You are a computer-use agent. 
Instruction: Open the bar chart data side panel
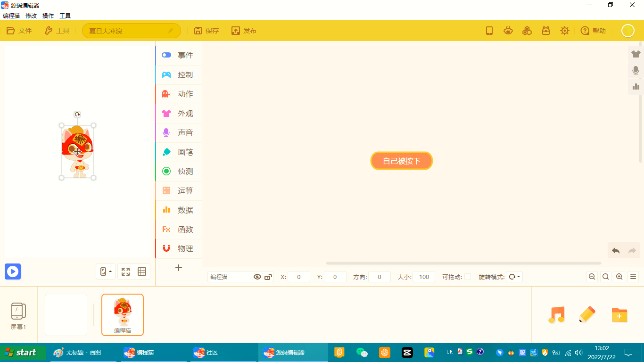636,86
